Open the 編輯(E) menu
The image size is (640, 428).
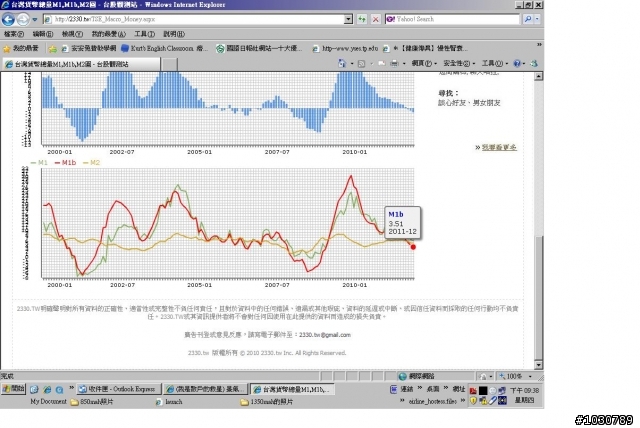click(x=42, y=34)
